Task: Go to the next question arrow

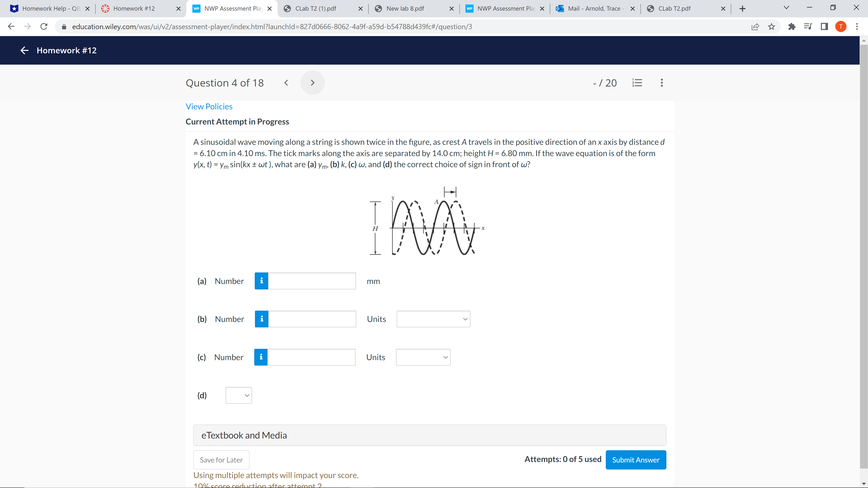Action: 312,82
